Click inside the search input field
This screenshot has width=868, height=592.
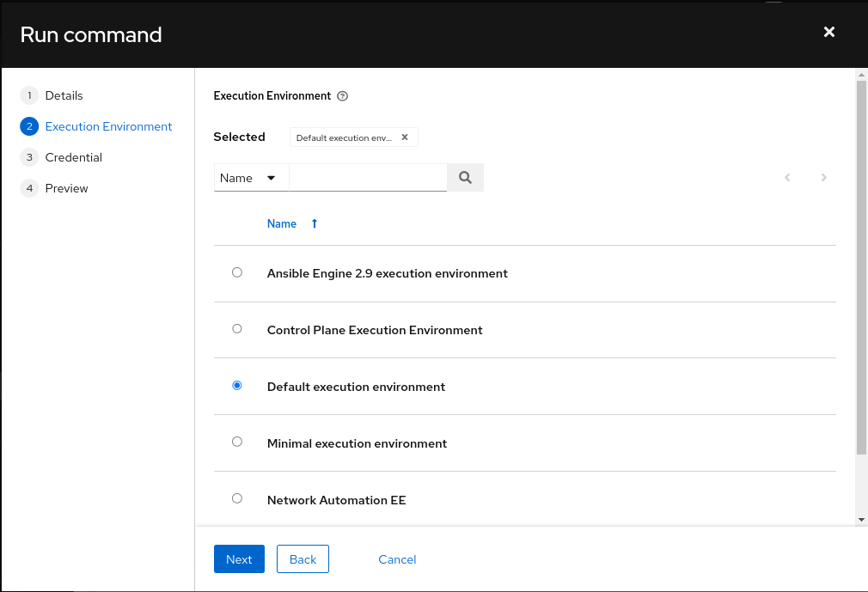pyautogui.click(x=368, y=177)
